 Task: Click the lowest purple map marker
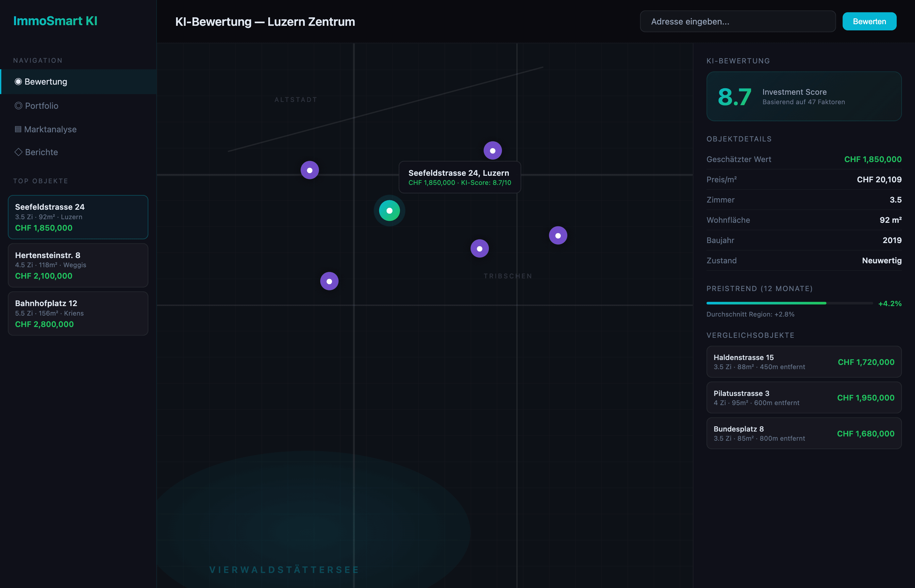tap(329, 281)
